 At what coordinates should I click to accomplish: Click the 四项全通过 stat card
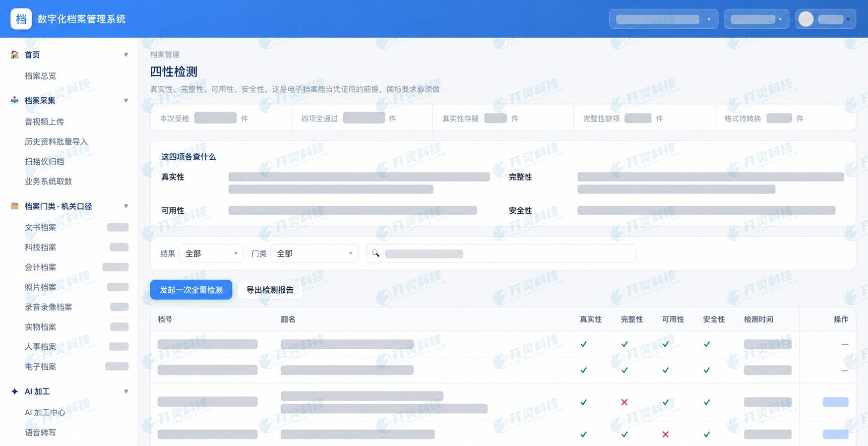362,118
